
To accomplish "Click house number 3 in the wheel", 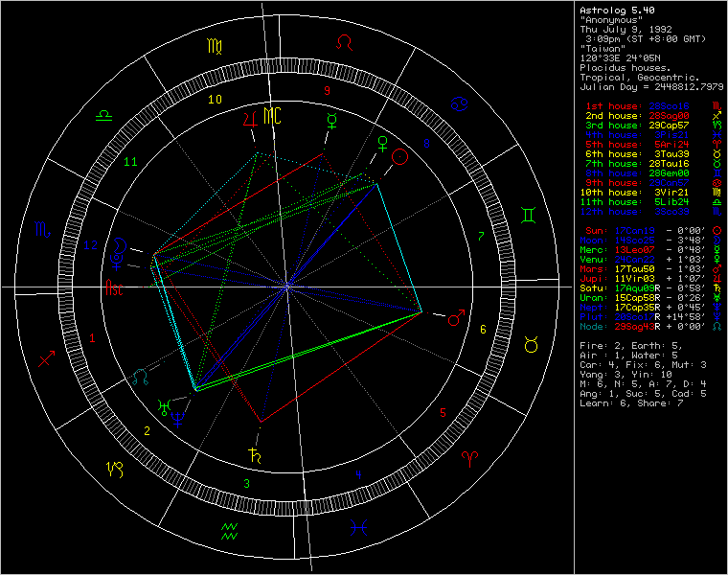I will click(246, 484).
